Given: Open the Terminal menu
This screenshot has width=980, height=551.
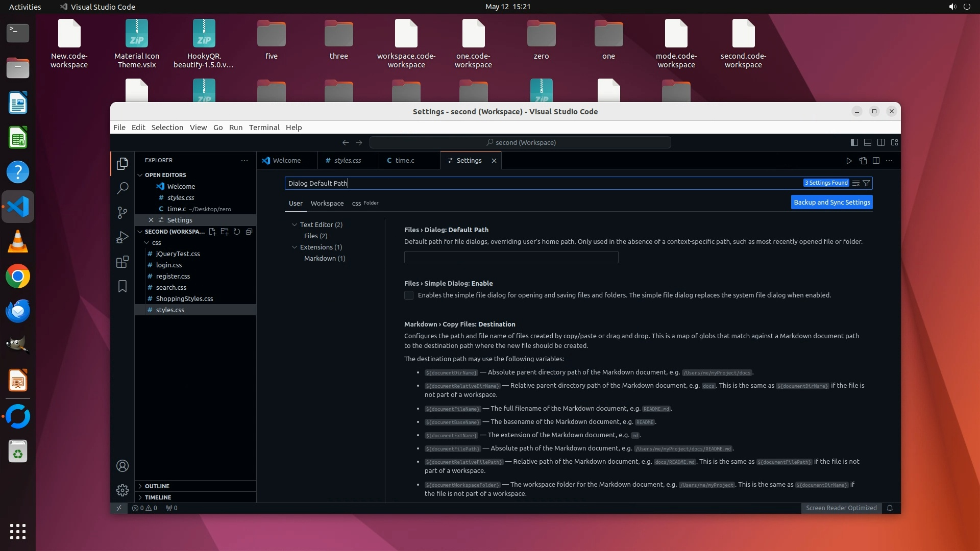Looking at the screenshot, I should [264, 128].
